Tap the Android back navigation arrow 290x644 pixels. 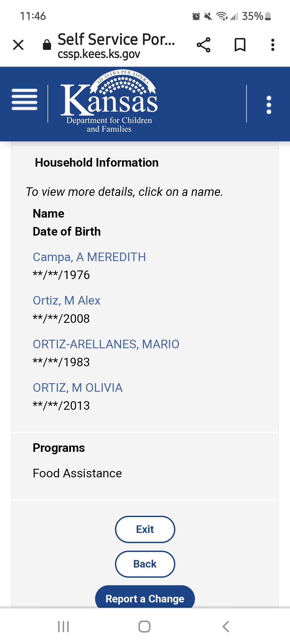click(x=226, y=627)
